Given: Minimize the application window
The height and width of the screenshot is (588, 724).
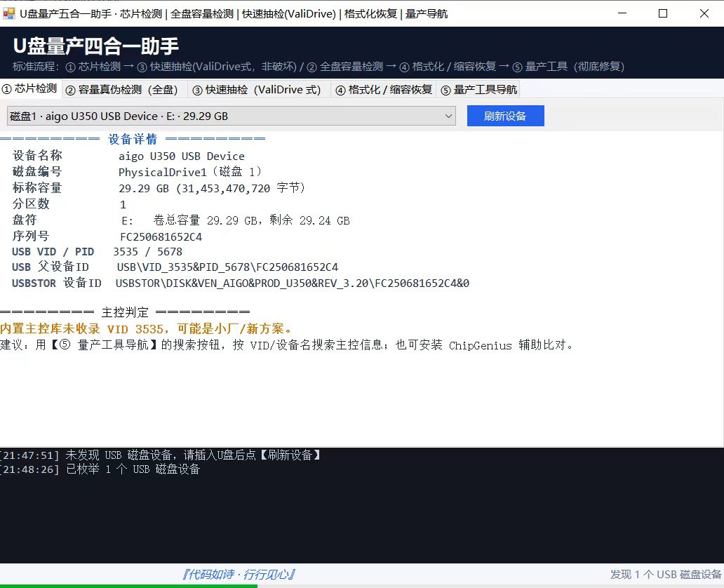Looking at the screenshot, I should [622, 13].
